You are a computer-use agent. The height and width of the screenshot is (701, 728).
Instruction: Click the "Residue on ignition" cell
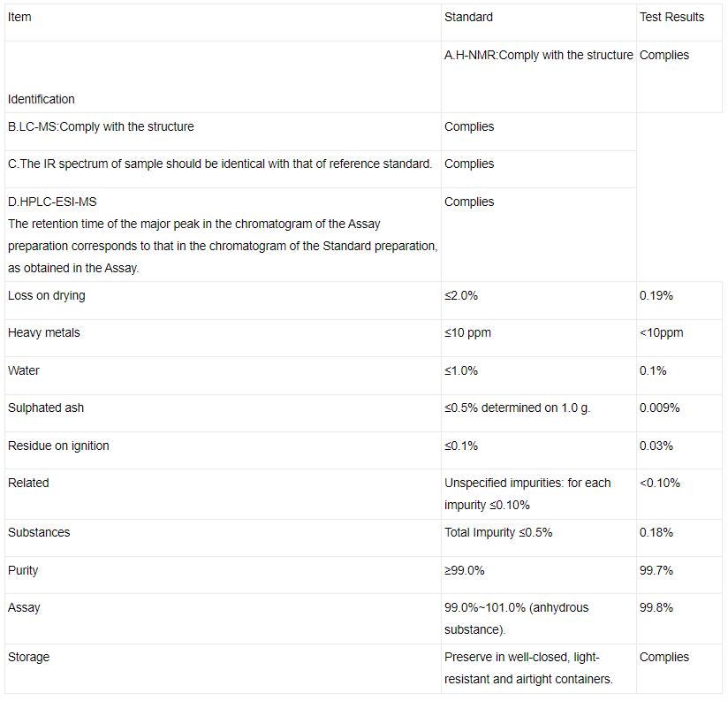tap(58, 446)
